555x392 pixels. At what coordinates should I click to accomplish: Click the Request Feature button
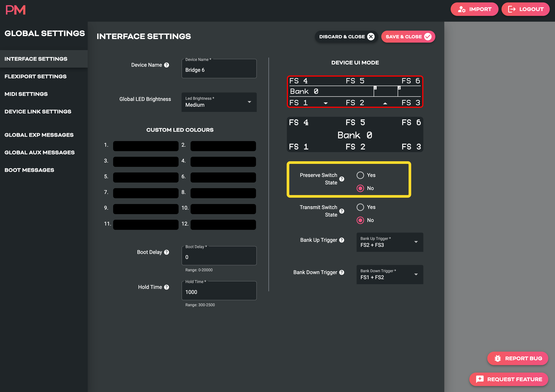[509, 379]
